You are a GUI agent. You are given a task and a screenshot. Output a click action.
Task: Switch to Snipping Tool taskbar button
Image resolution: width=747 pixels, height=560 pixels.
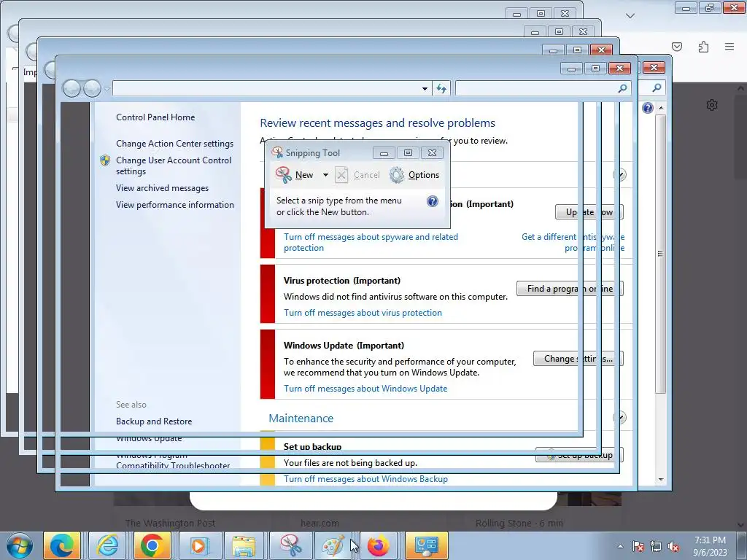pyautogui.click(x=290, y=545)
